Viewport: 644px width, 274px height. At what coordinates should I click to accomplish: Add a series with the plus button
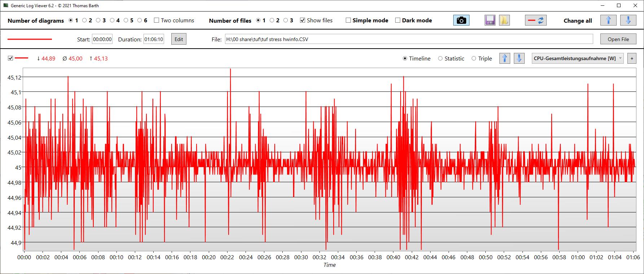[x=632, y=58]
